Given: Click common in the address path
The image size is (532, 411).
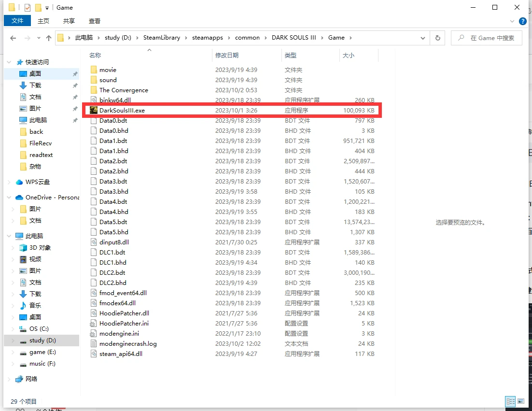Looking at the screenshot, I should click(x=247, y=38).
